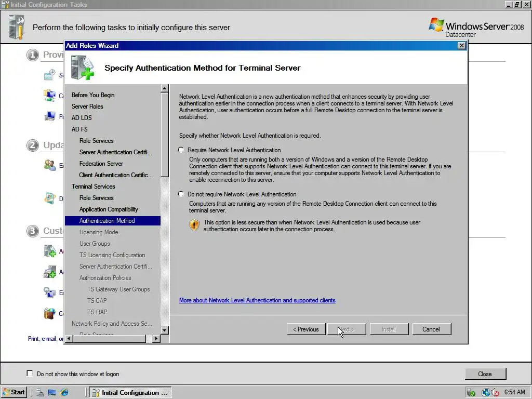The height and width of the screenshot is (399, 532).
Task: Toggle Do not show this window at logon
Action: pos(30,373)
